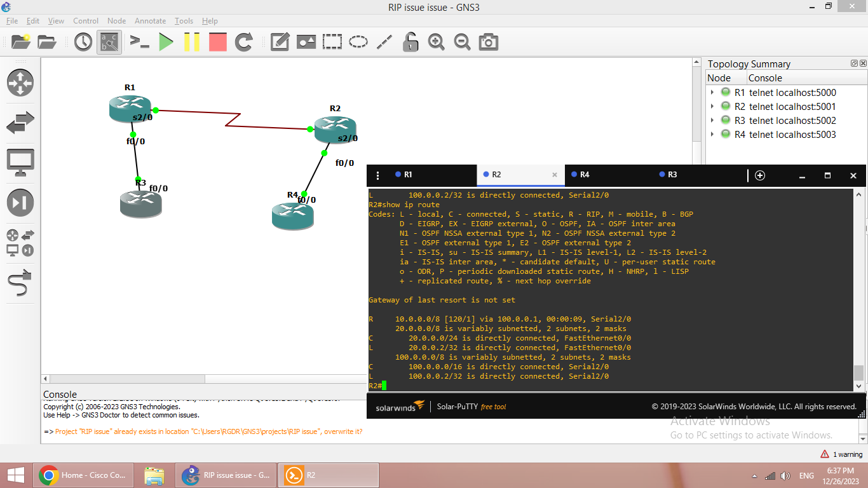Open a new Solar-PuTTY tab with plus button
This screenshot has width=868, height=488.
(759, 175)
